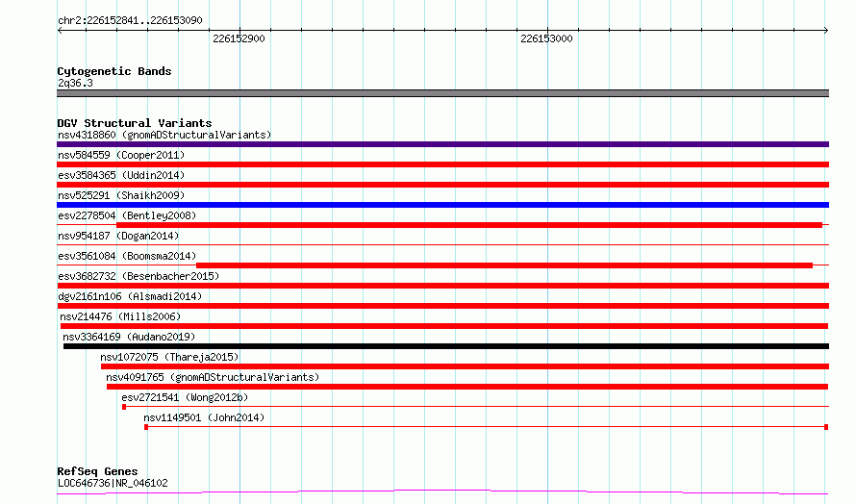The height and width of the screenshot is (504, 856).
Task: Click the nsv1149501 John2014 right end marker
Action: (826, 427)
